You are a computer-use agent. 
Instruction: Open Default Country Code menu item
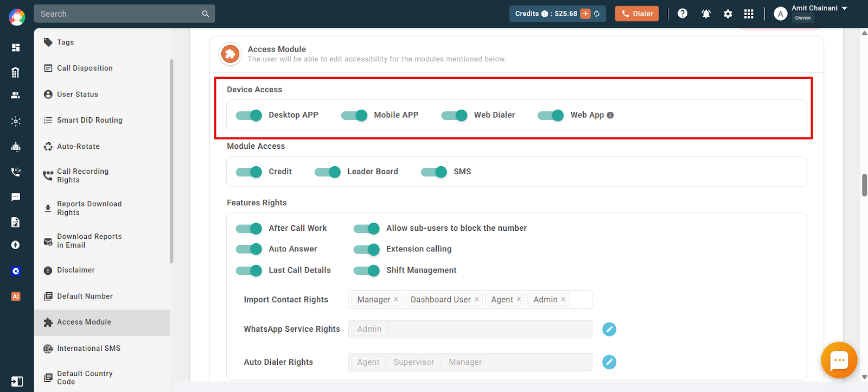(x=101, y=378)
